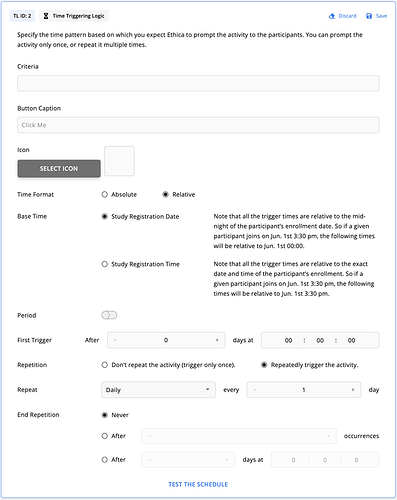The width and height of the screenshot is (397, 500).
Task: Click the TL ID: 2 badge
Action: point(22,16)
